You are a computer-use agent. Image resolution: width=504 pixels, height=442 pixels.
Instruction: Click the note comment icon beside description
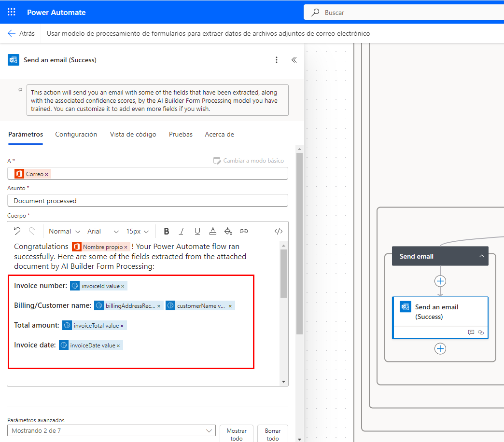coord(20,90)
